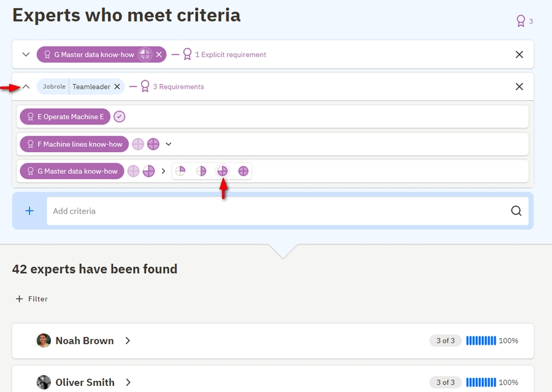Screen dimensions: 552x392
Task: Select the light pie level on the G Master data chip
Action: [133, 171]
